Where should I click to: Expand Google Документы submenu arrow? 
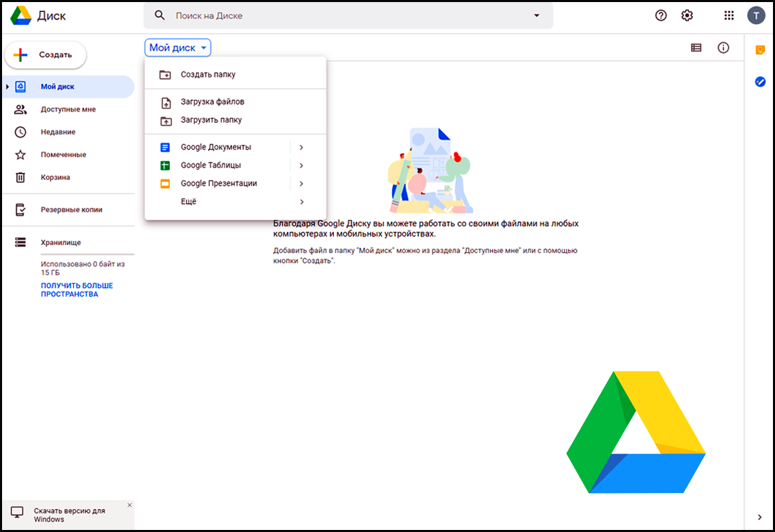pos(302,147)
